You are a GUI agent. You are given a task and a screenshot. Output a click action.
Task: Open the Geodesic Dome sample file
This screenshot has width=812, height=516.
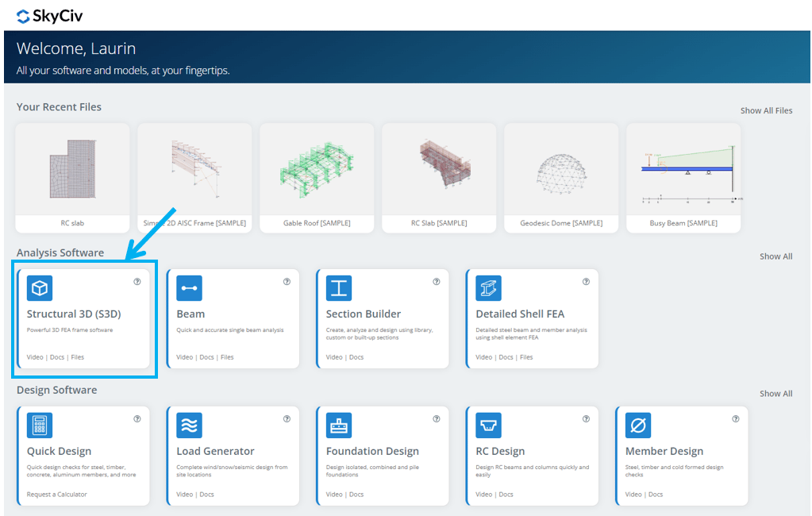point(561,178)
